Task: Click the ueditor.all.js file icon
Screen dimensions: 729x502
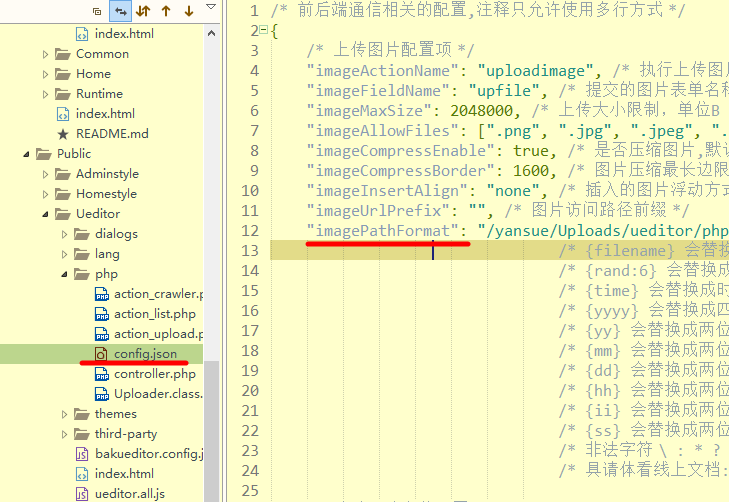Action: pos(82,494)
